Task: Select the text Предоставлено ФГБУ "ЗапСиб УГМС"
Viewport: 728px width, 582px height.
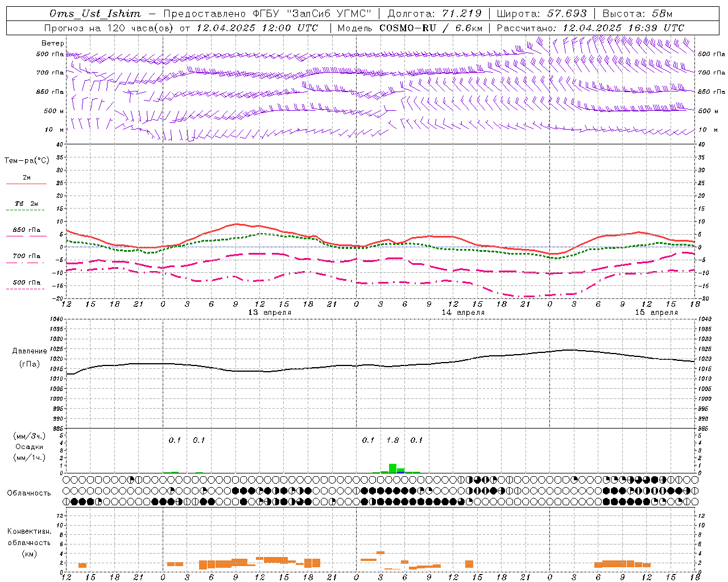Action: [x=267, y=14]
